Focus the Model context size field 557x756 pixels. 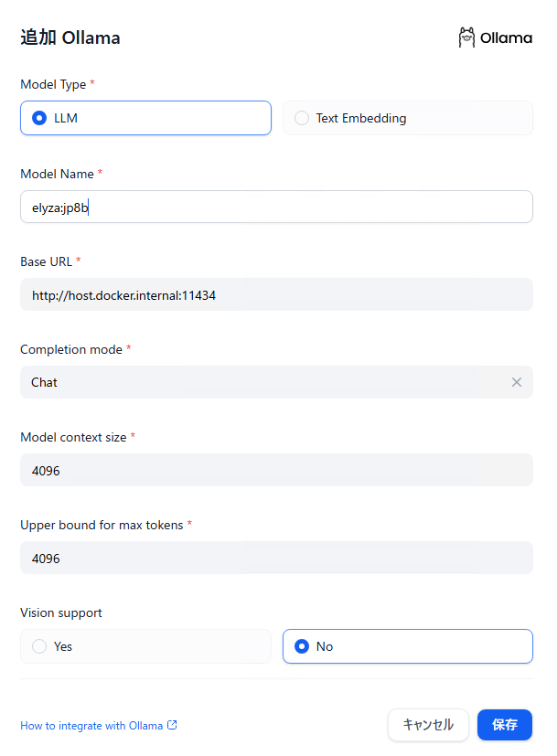[276, 470]
